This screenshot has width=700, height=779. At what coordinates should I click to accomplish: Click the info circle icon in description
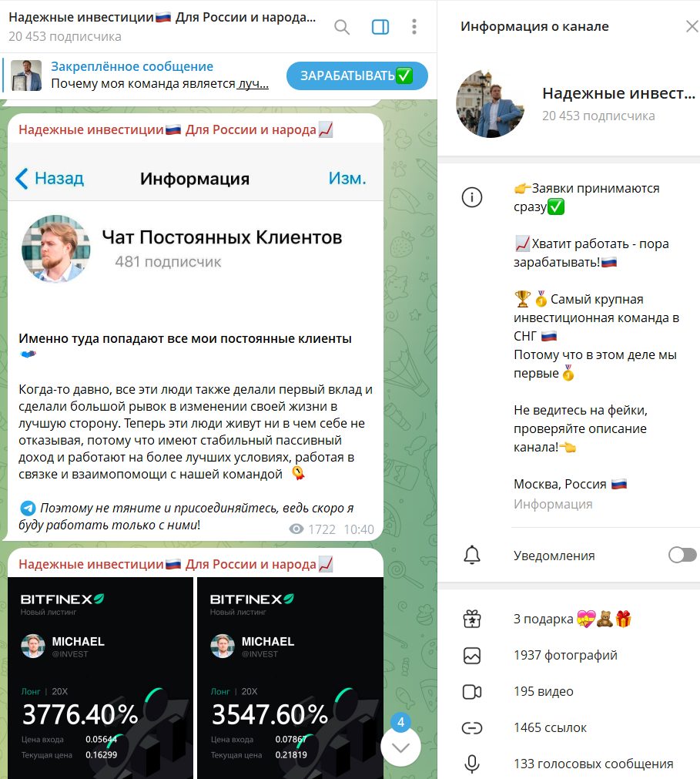[471, 197]
